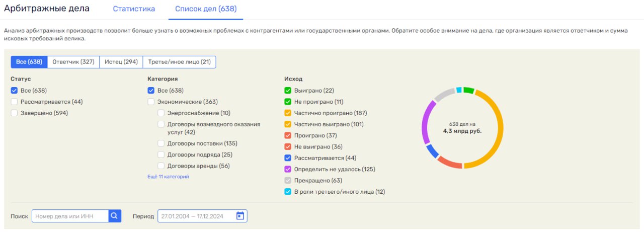Screen dimensions: 644x232
Task: Toggle the purple Определить не удалось checkbox
Action: point(288,169)
